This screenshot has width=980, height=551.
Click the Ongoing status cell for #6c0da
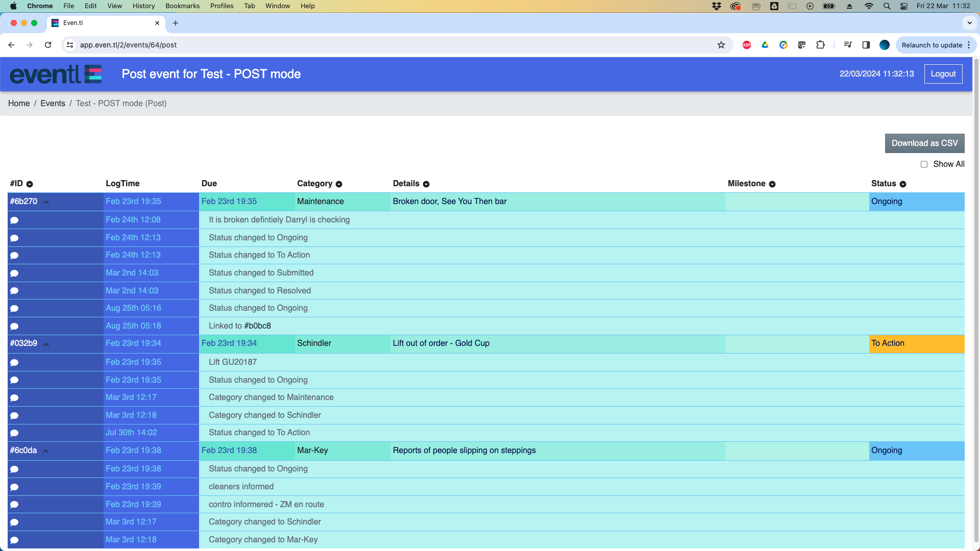(x=917, y=451)
